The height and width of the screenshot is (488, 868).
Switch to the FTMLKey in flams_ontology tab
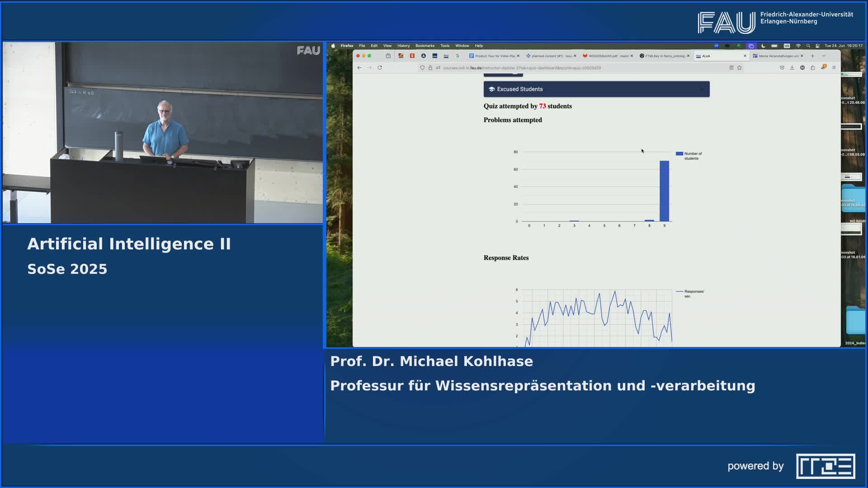point(664,56)
